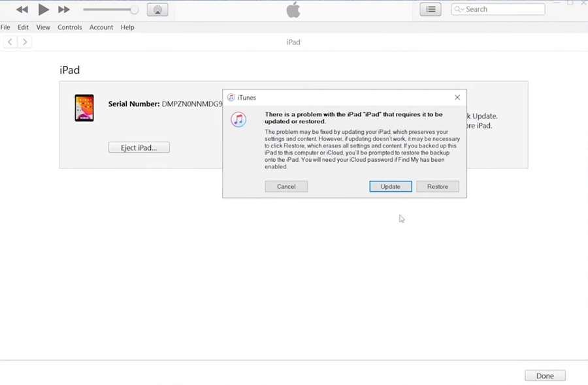This screenshot has width=588, height=385.
Task: Select the Rewind playback icon
Action: (x=22, y=9)
